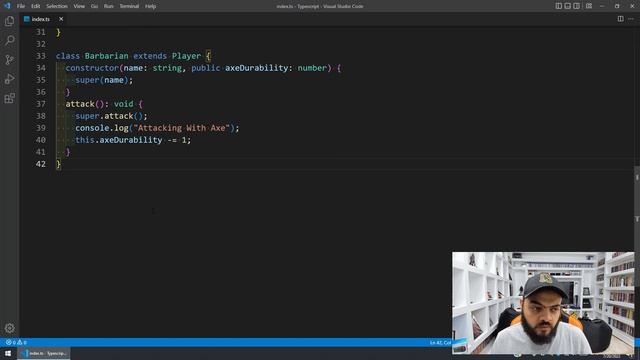The width and height of the screenshot is (640, 360).
Task: Open the Go menu
Action: 94,6
